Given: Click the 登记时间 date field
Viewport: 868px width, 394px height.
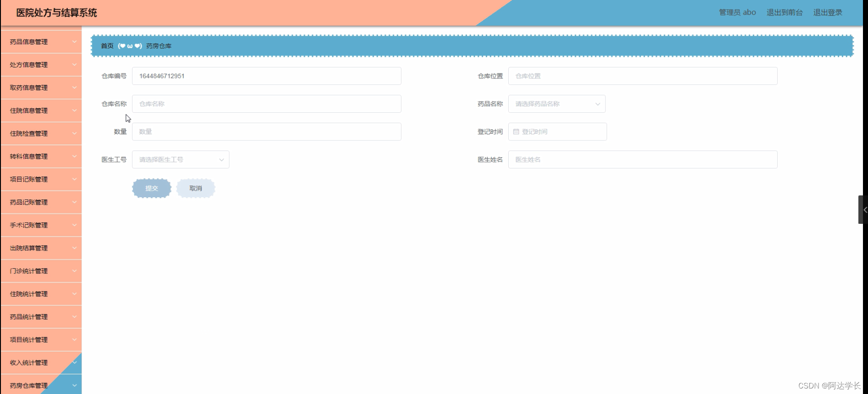Looking at the screenshot, I should point(557,132).
